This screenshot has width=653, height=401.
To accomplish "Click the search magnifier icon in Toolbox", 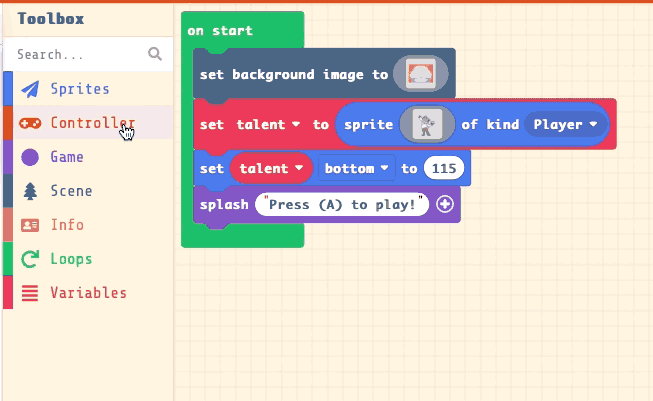I will point(155,54).
